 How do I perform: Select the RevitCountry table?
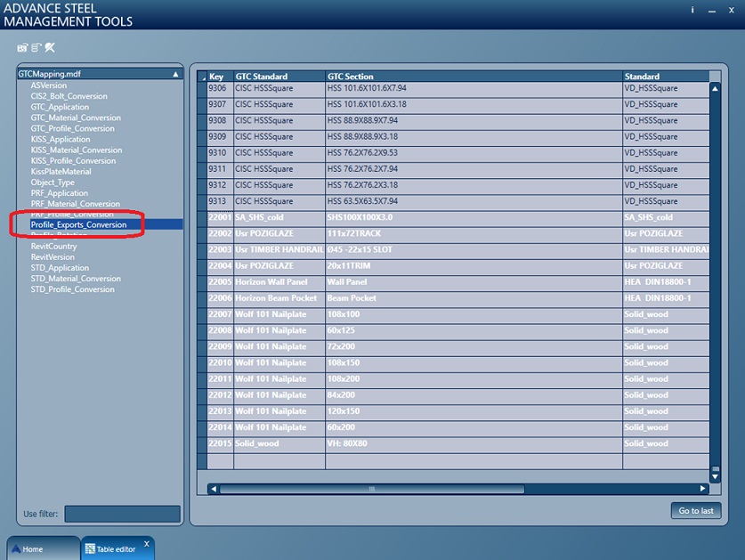53,247
